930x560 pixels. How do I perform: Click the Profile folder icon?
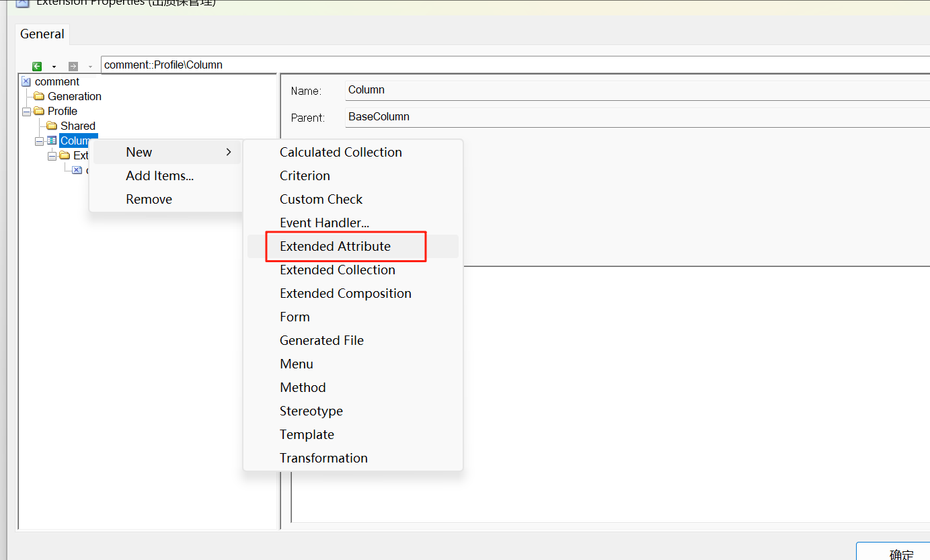click(x=39, y=111)
